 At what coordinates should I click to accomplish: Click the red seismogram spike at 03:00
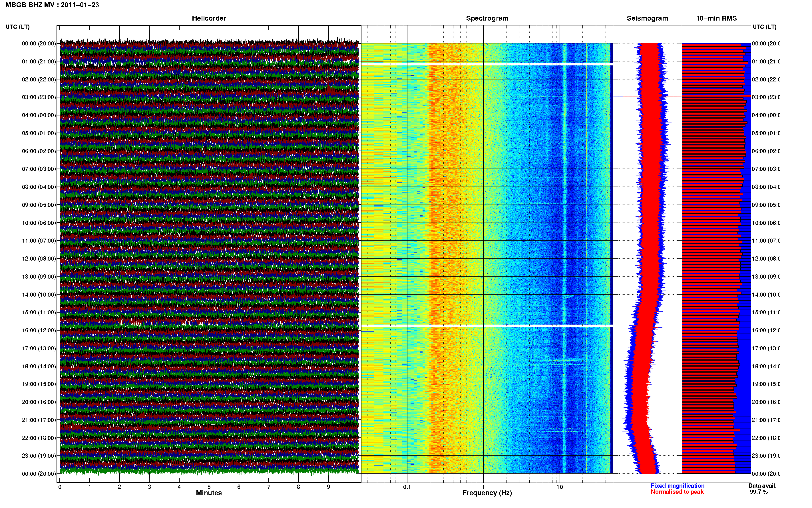point(650,97)
